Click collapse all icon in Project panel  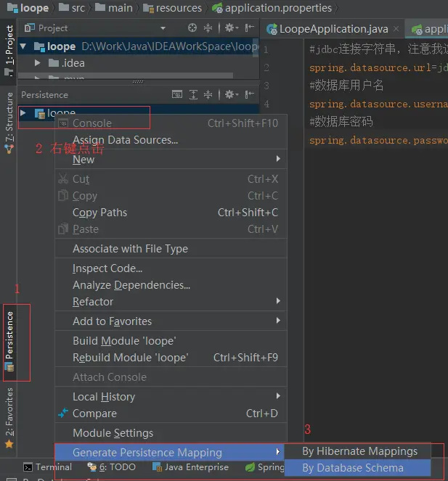tap(208, 28)
